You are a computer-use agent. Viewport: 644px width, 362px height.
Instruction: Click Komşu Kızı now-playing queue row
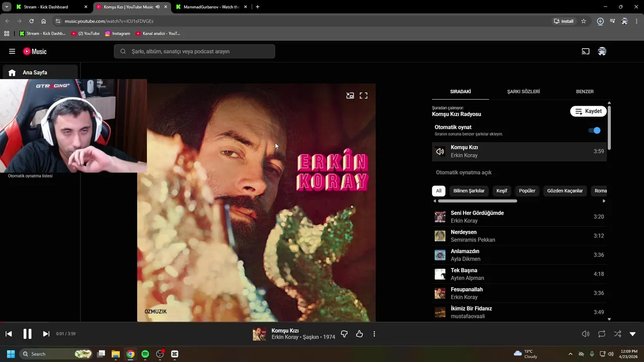(x=519, y=151)
